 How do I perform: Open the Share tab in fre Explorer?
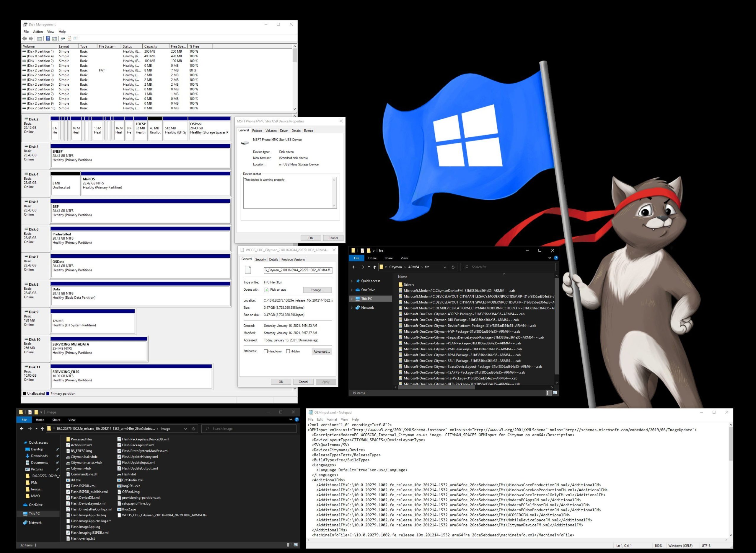pos(389,258)
